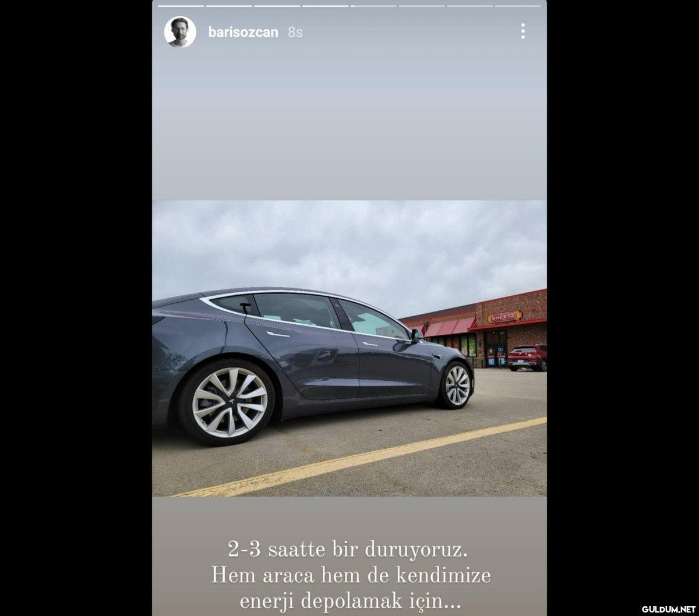Visit the barisozcan username profile link
This screenshot has height=616, width=699.
(243, 32)
